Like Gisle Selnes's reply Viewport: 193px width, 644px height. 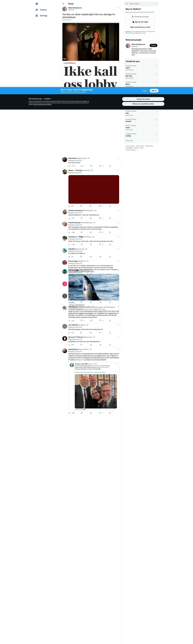click(x=100, y=166)
